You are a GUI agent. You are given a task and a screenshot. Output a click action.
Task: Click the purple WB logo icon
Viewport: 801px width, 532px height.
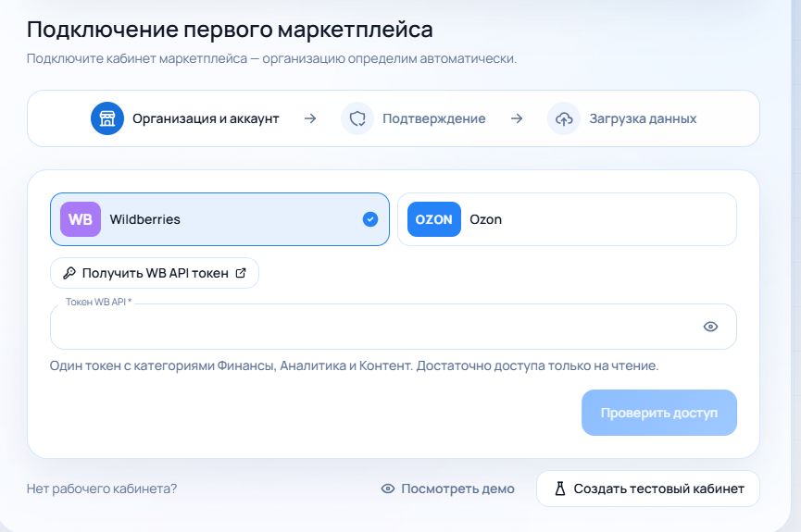point(81,219)
